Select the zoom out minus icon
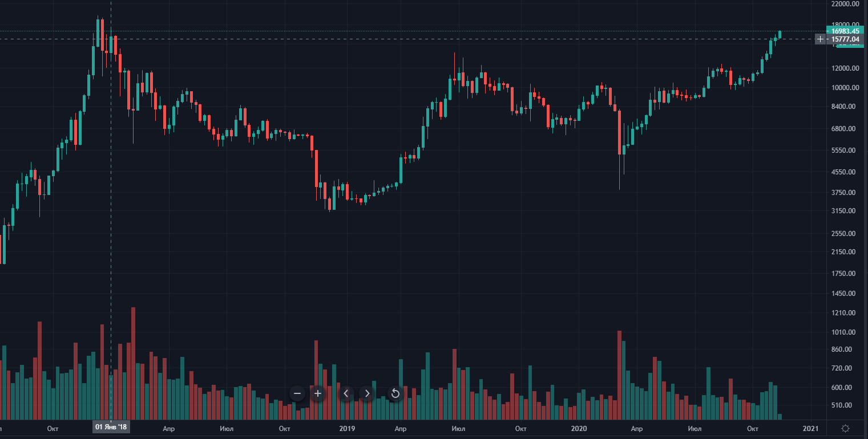Viewport: 868px width, 439px height. [296, 393]
